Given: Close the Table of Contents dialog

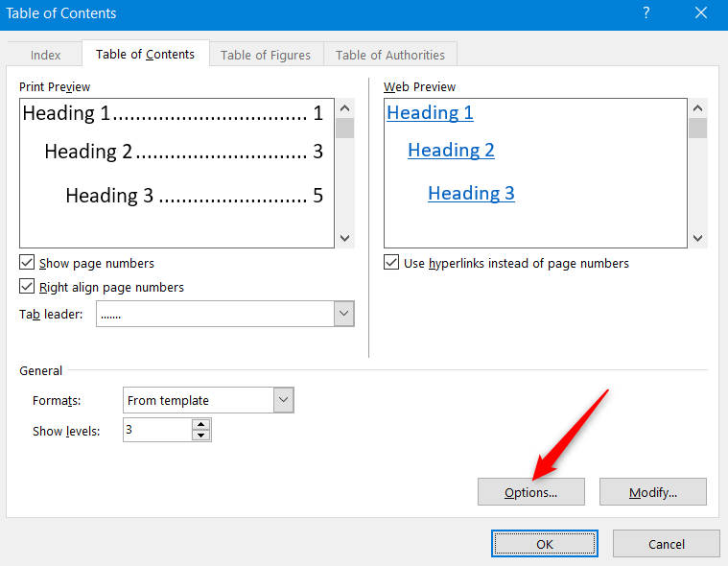Looking at the screenshot, I should pos(700,13).
